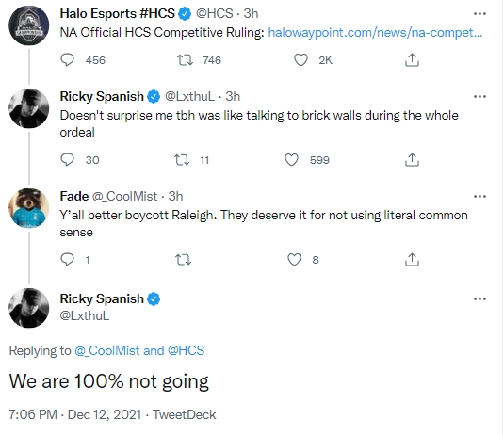Open the 7:06 PM Dec 12, 2021 timestamp

click(74, 414)
